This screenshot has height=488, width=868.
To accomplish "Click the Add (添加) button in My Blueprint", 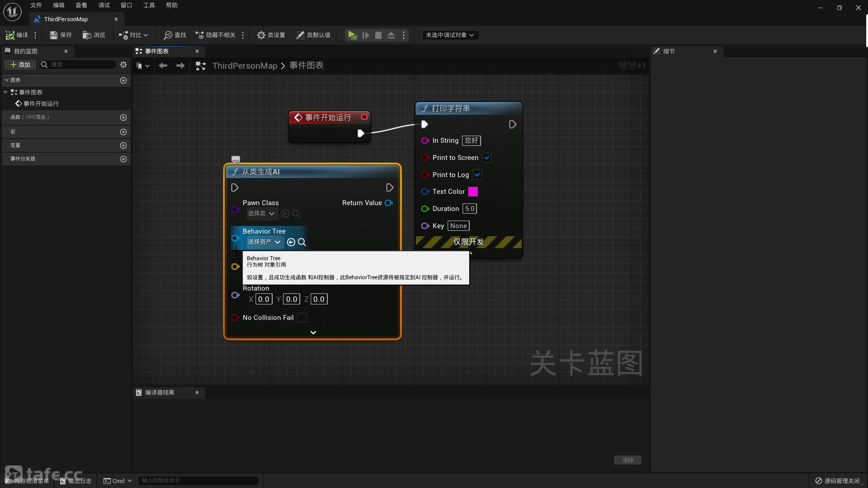I will [20, 65].
